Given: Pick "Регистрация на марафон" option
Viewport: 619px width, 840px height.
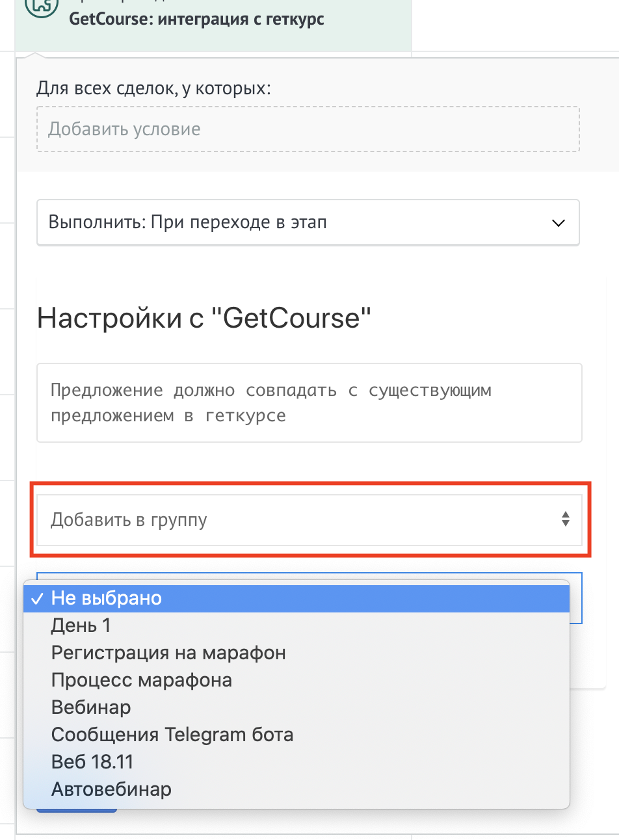Looking at the screenshot, I should [x=168, y=653].
